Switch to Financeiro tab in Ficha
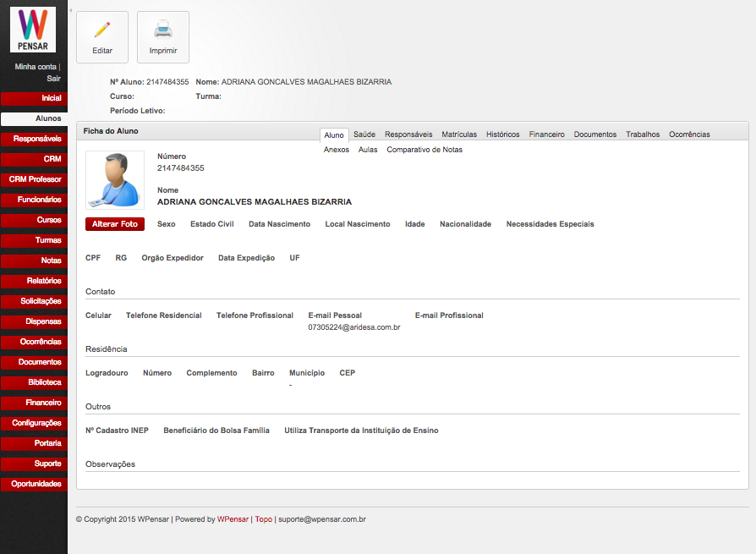756x554 pixels. [x=546, y=134]
